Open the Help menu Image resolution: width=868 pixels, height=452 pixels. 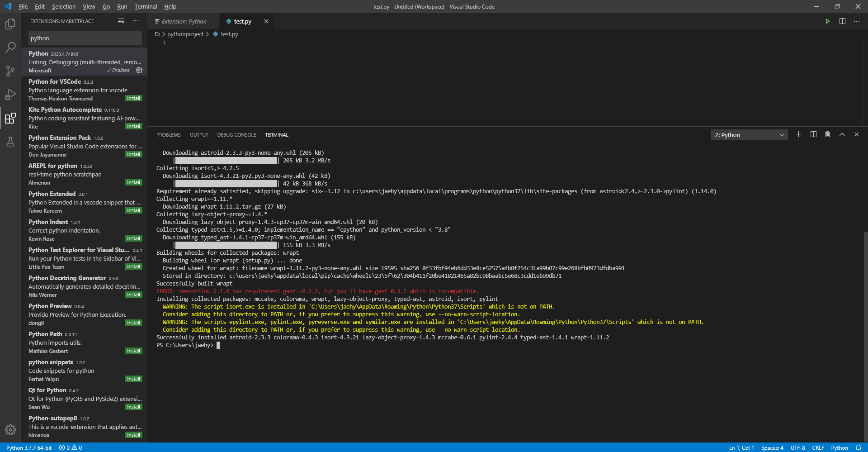pos(170,6)
